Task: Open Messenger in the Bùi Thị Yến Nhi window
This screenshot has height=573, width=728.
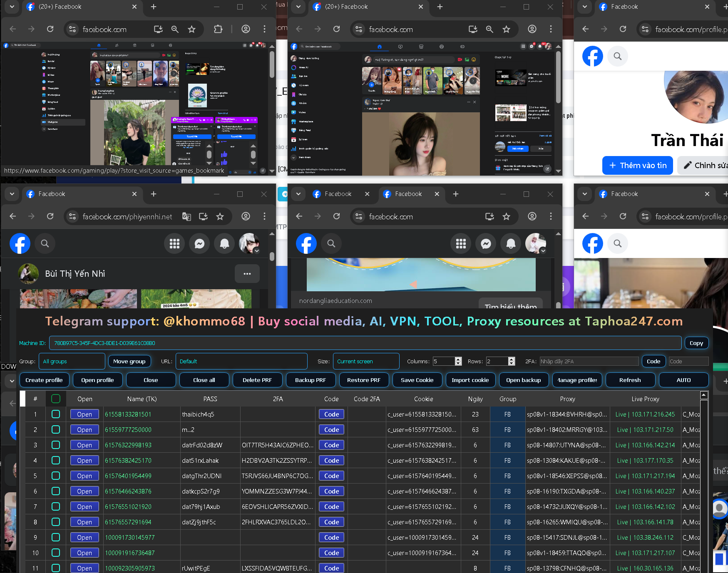Action: point(199,244)
